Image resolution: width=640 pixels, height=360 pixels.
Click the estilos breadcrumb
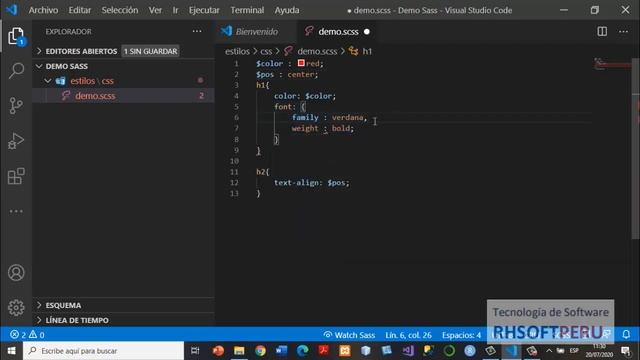237,51
